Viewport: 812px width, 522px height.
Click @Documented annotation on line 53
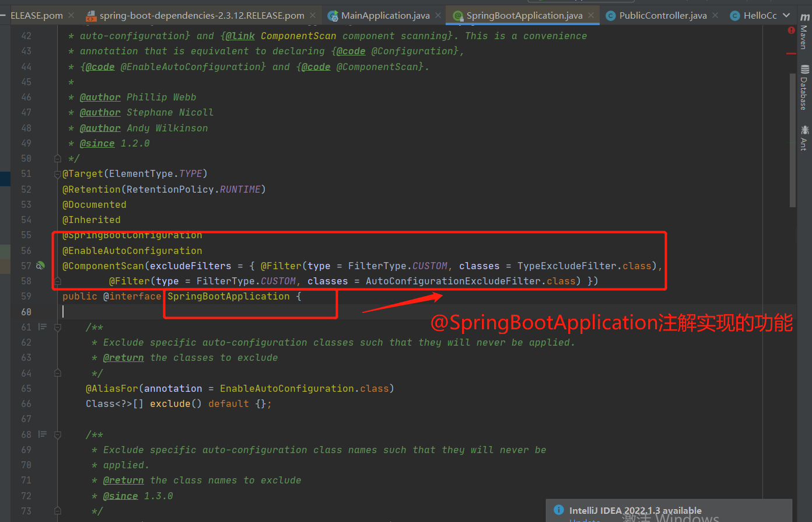tap(94, 204)
